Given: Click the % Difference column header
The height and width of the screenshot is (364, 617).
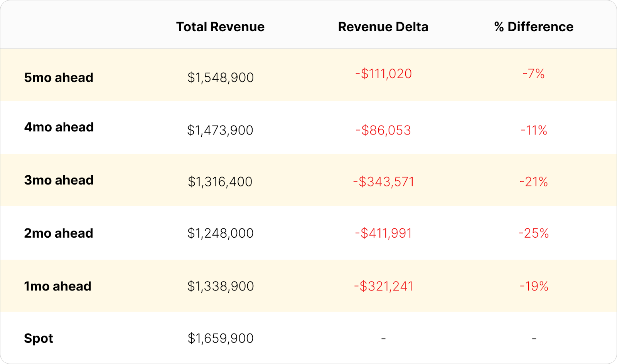Looking at the screenshot, I should coord(534,27).
